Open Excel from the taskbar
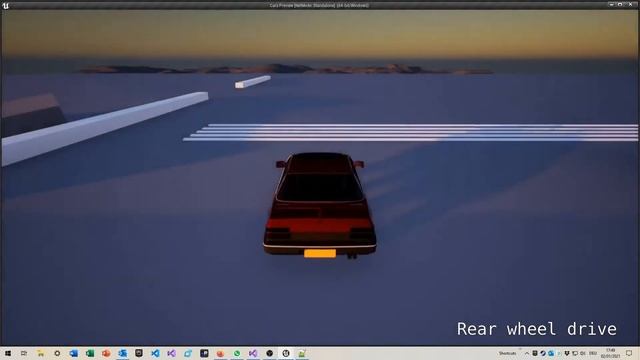The width and height of the screenshot is (640, 360). click(x=90, y=353)
